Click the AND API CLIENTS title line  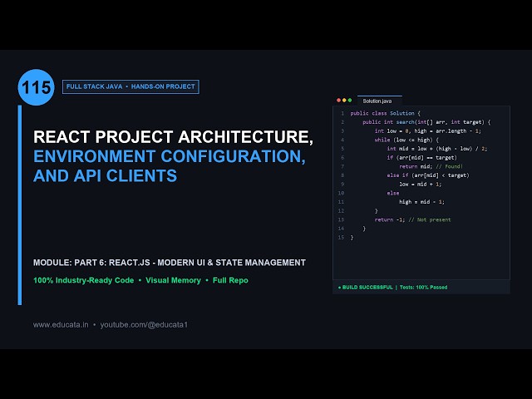pos(106,175)
